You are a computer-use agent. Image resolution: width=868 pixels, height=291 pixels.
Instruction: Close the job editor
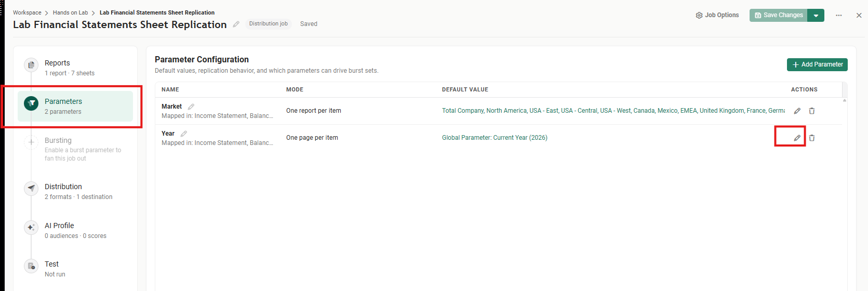coord(859,16)
